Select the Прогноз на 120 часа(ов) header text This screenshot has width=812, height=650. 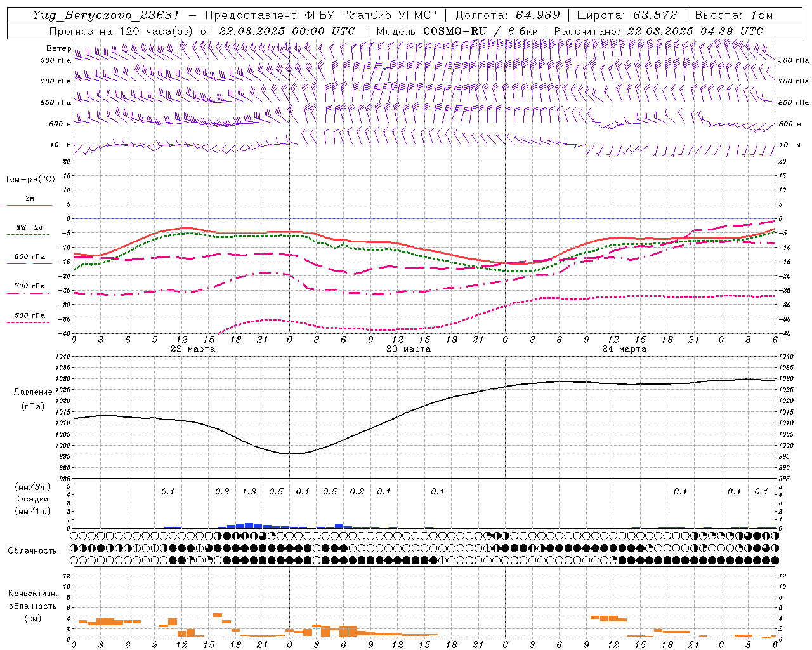[x=122, y=31]
